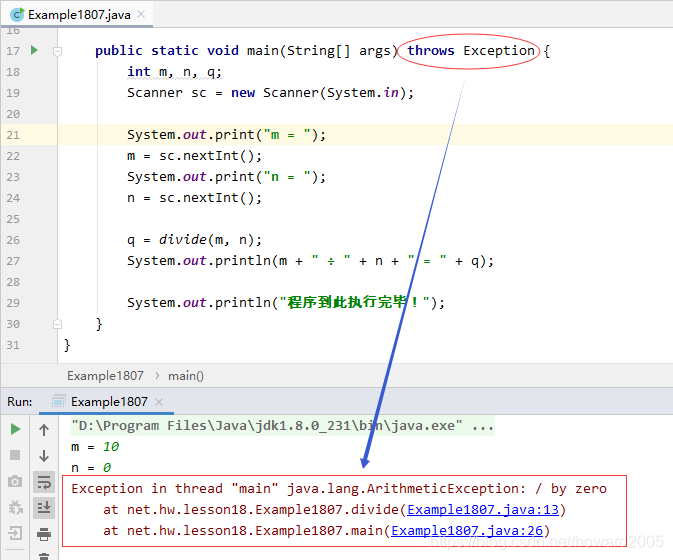Image resolution: width=673 pixels, height=560 pixels.
Task: Click the Run: panel label
Action: [x=20, y=402]
